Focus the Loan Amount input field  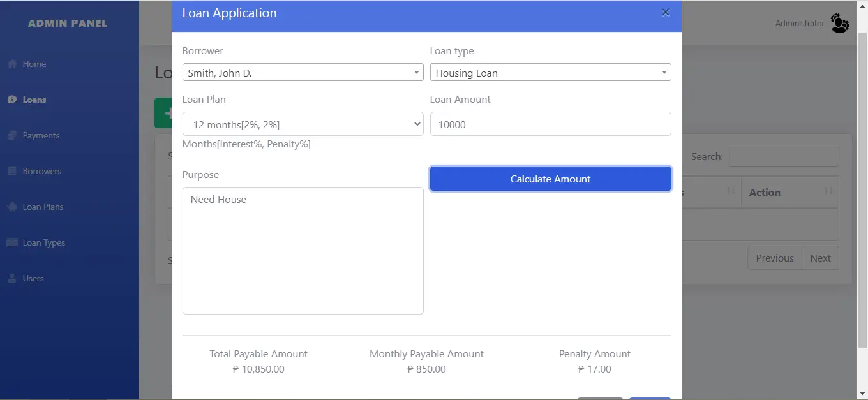550,124
